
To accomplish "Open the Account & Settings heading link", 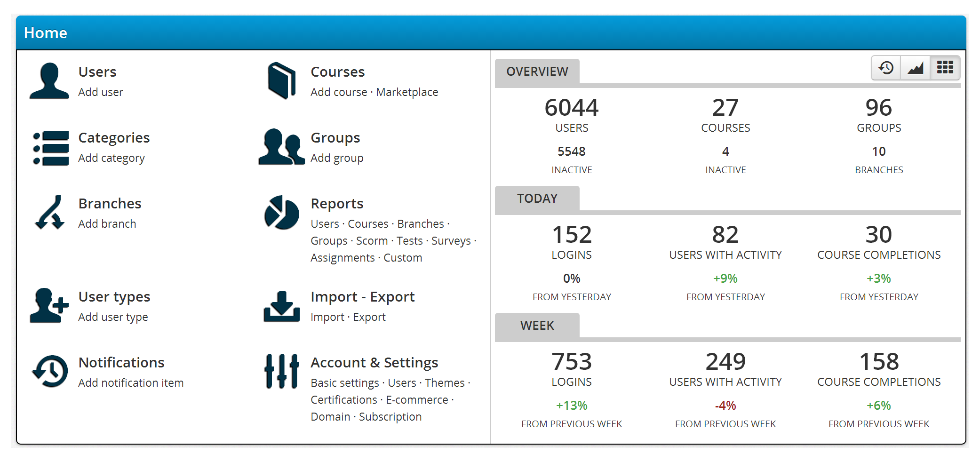I will point(374,363).
